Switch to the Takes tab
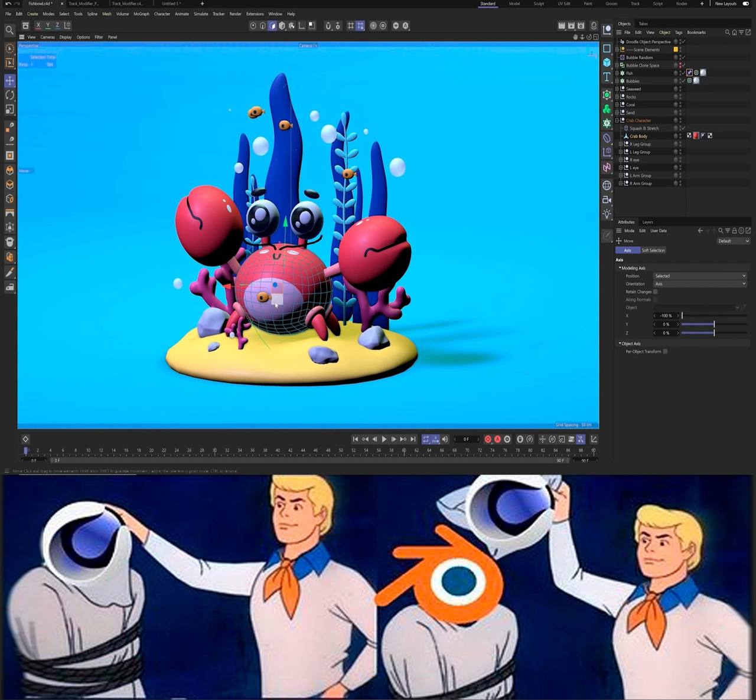 tap(643, 24)
